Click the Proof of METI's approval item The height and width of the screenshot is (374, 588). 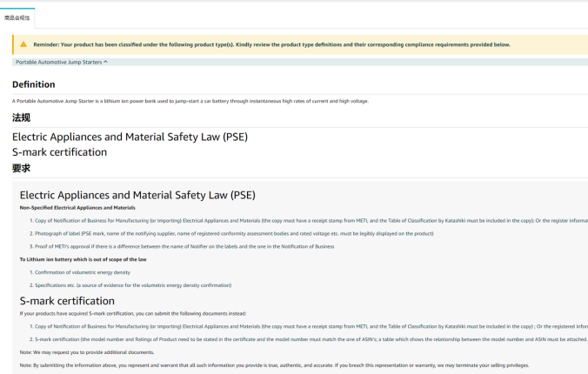tap(182, 246)
